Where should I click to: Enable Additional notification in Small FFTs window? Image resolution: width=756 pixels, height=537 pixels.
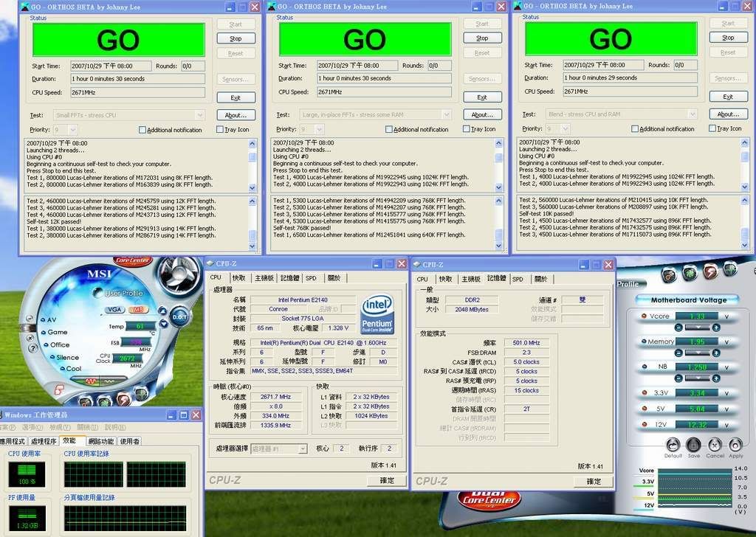pos(142,130)
